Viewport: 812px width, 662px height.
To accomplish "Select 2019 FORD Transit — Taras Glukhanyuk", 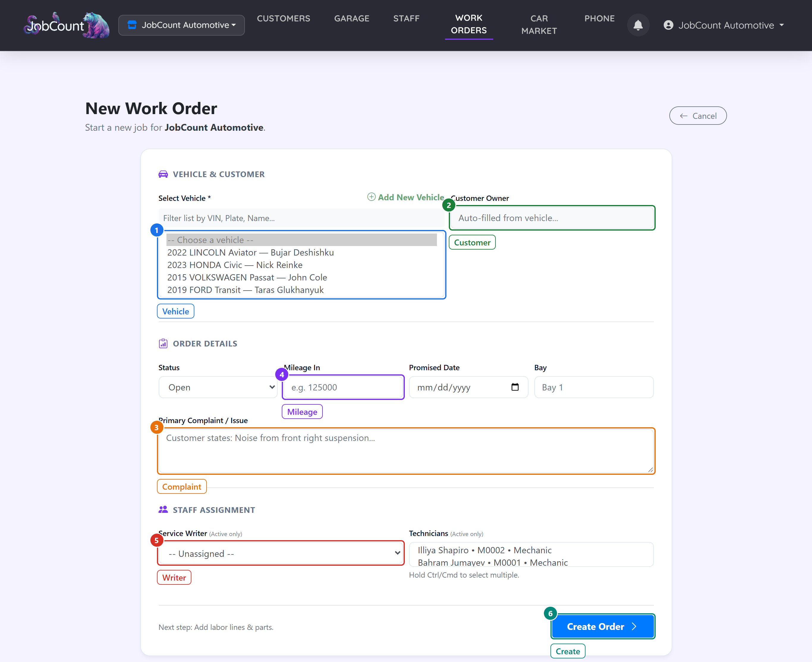I will [301, 290].
